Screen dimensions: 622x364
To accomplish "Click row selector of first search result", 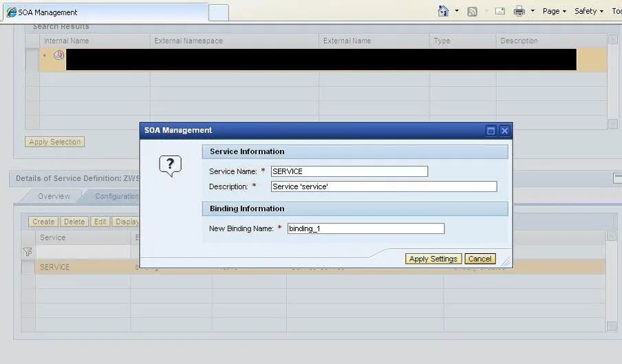I will (x=32, y=60).
